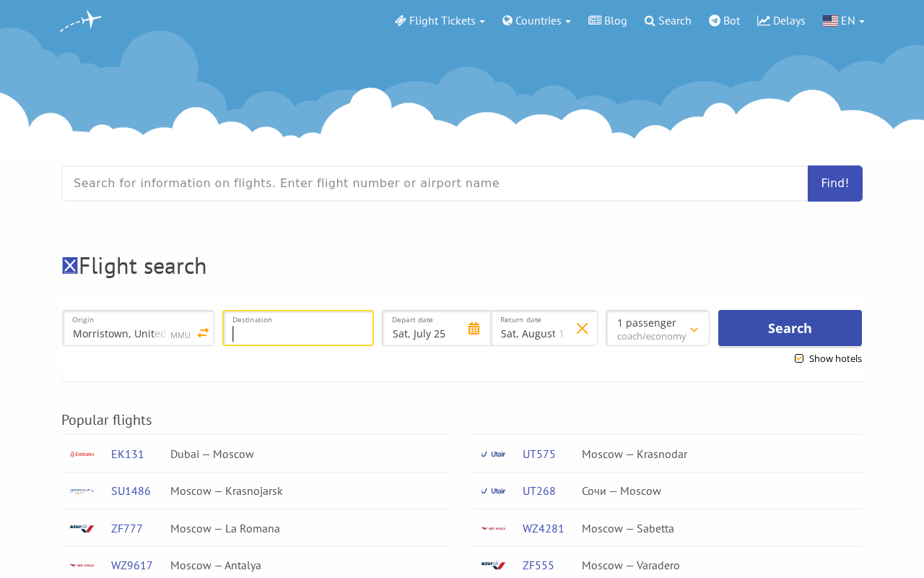Open flight EK131 link
924x578 pixels.
coord(128,454)
